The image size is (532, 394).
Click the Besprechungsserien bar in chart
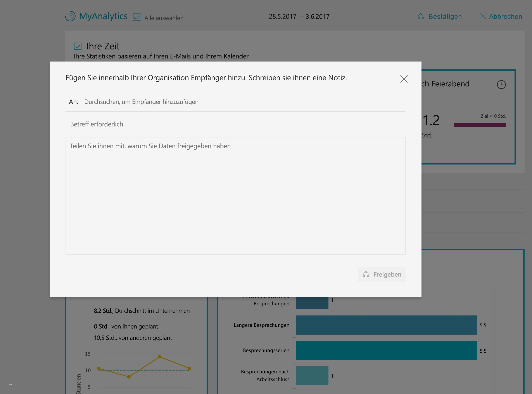pyautogui.click(x=386, y=350)
